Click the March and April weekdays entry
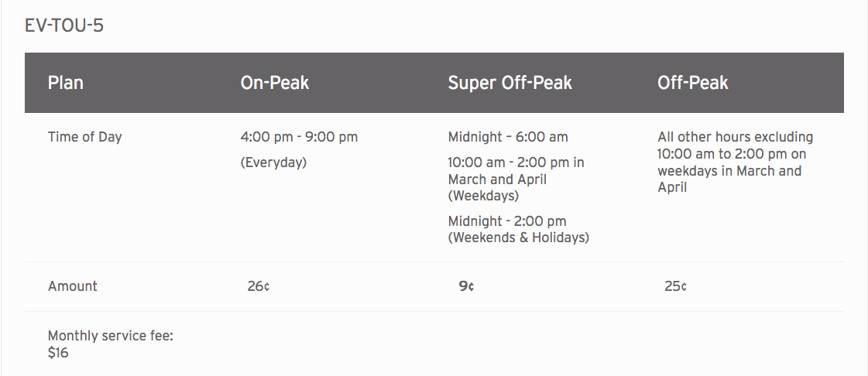This screenshot has height=376, width=868. coord(516,179)
